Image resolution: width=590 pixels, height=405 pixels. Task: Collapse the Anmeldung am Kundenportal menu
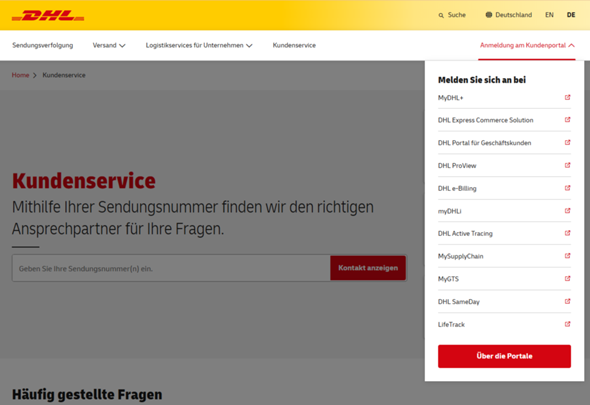[x=527, y=45]
